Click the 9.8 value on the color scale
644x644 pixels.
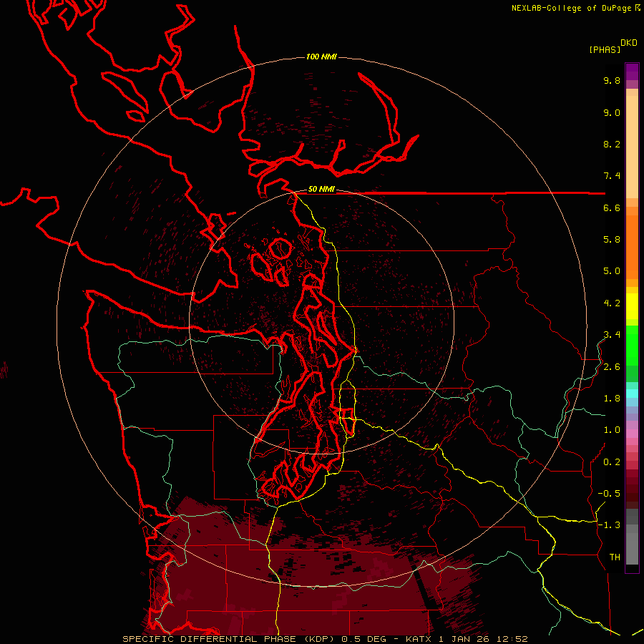tap(612, 80)
